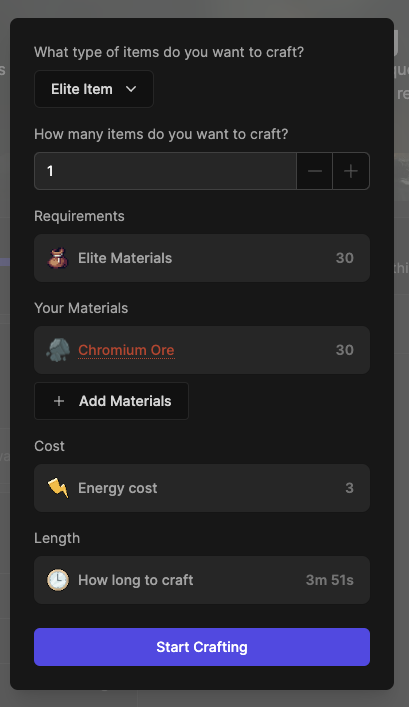Screen dimensions: 409x707
Task: Select the Elite Materials requirement row
Action: [x=202, y=258]
